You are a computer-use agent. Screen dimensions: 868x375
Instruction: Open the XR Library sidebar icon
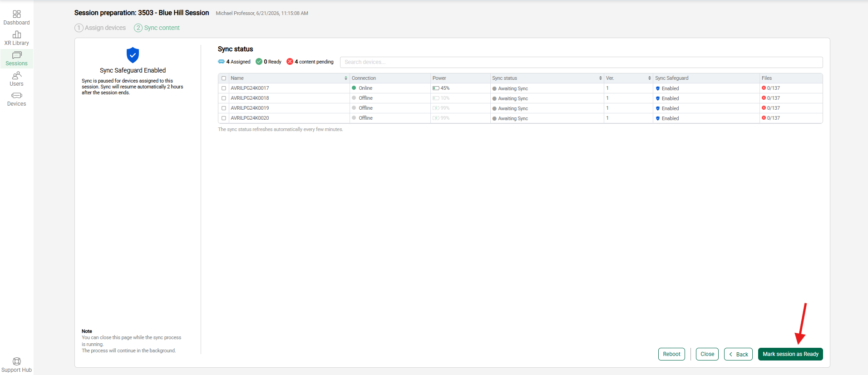[x=17, y=34]
